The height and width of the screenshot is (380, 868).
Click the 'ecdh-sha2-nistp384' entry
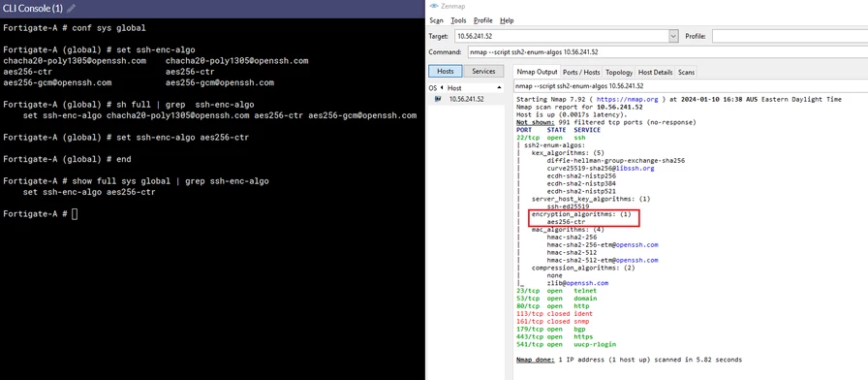tap(581, 184)
